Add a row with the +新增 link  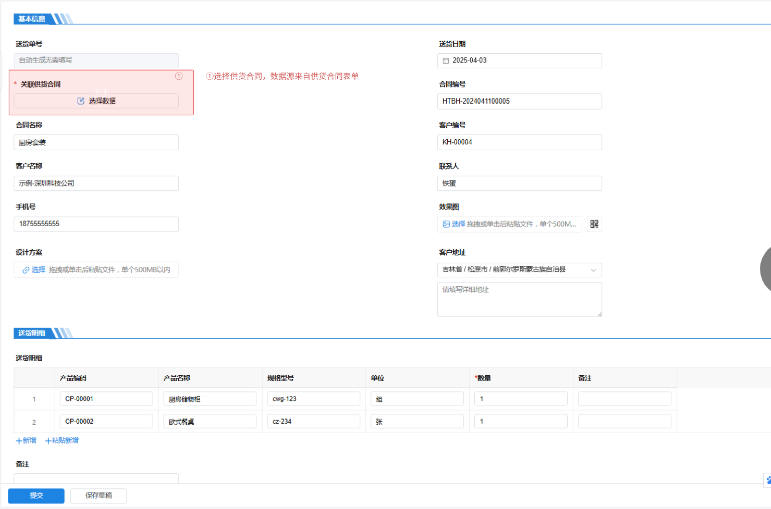pos(26,441)
